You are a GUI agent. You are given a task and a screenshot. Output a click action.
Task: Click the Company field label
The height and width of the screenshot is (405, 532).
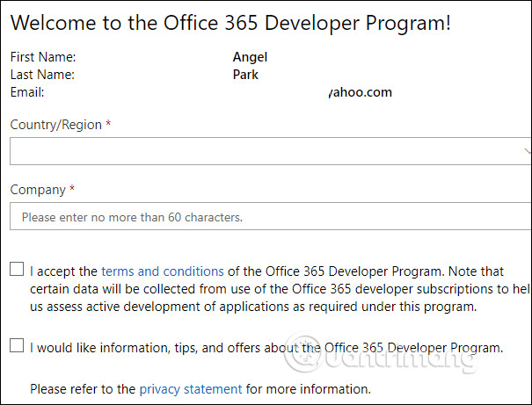coord(38,190)
